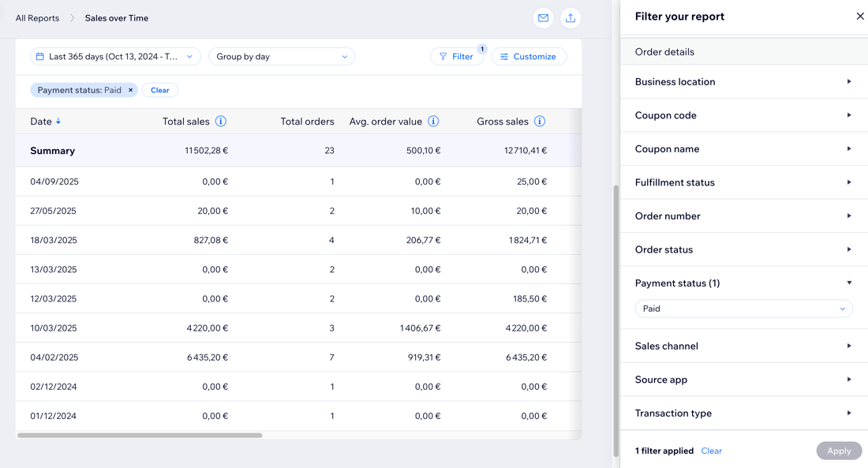Open the date range dropdown
This screenshot has height=468, width=868.
(115, 57)
